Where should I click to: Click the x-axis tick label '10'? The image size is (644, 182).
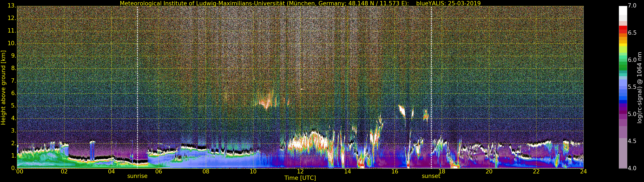tap(253, 172)
